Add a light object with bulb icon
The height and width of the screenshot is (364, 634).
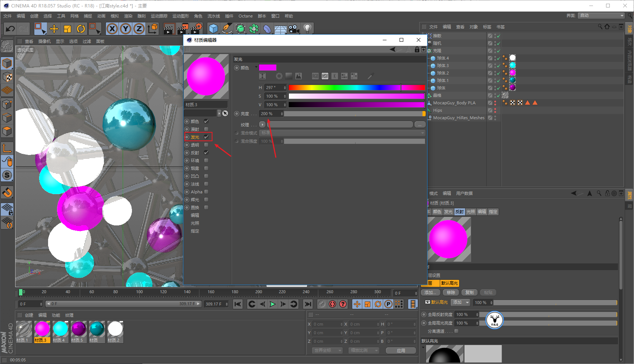(307, 29)
